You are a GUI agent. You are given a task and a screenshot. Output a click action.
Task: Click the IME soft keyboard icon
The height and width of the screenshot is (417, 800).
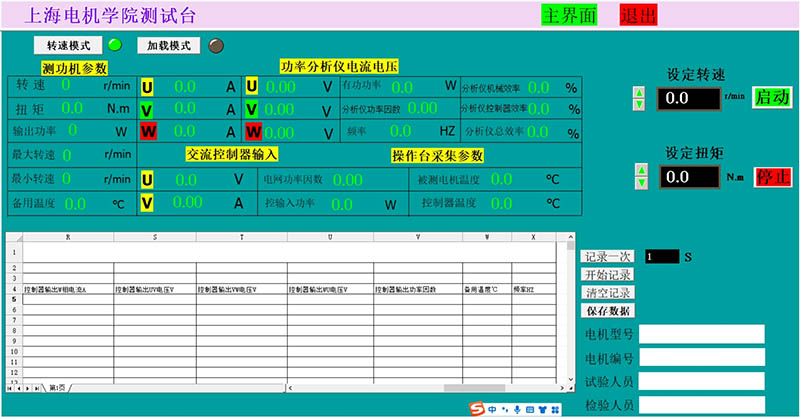click(x=529, y=408)
